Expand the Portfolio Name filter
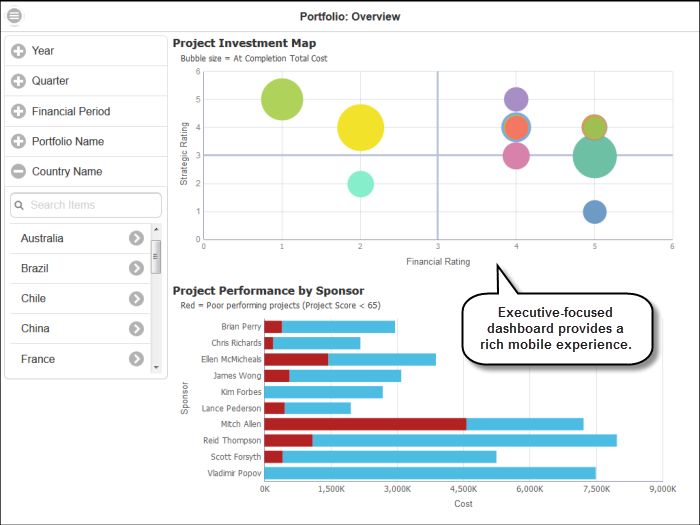 click(18, 141)
